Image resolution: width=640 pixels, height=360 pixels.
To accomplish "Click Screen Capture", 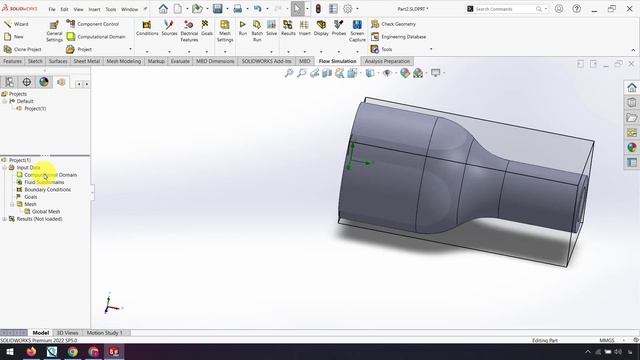I will point(357,31).
